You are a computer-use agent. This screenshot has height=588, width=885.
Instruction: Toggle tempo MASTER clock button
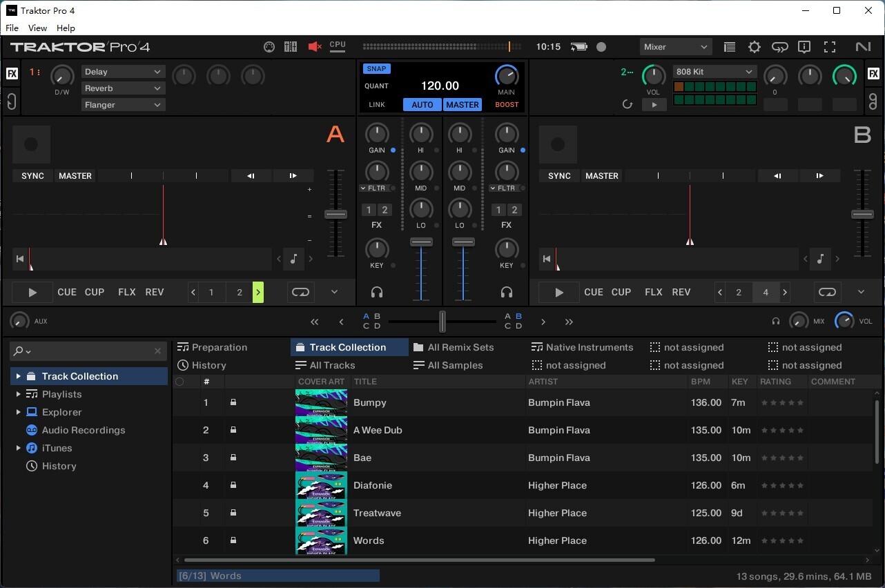[463, 105]
